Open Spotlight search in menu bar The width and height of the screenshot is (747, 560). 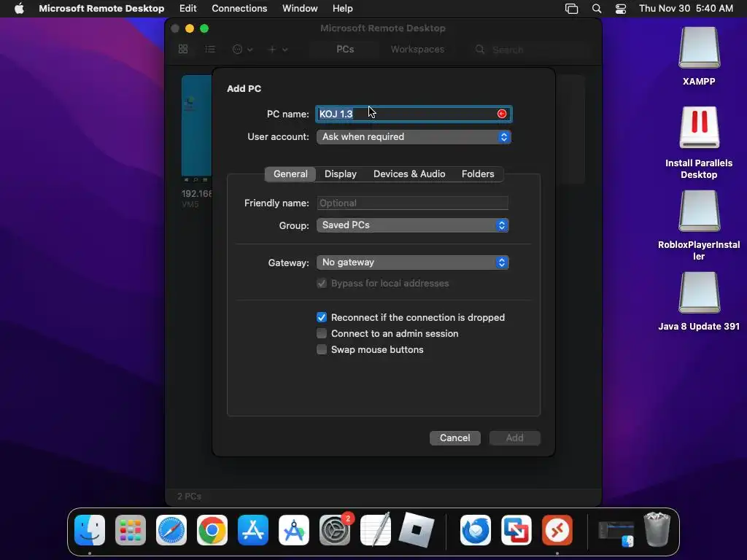[x=597, y=9]
